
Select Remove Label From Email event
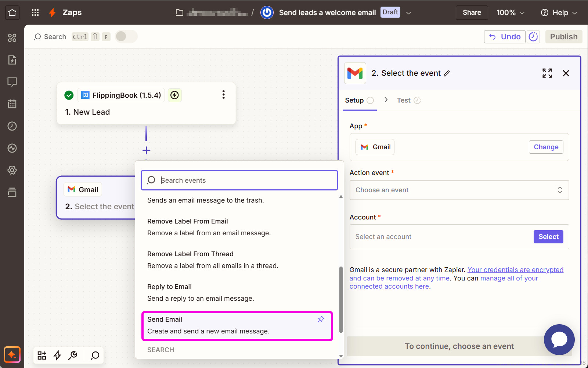click(237, 227)
